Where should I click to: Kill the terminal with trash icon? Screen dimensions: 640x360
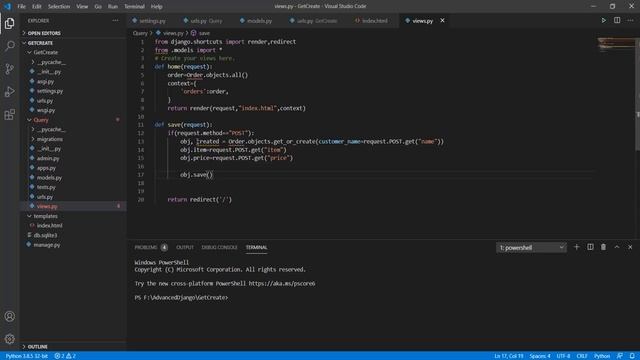coord(603,247)
